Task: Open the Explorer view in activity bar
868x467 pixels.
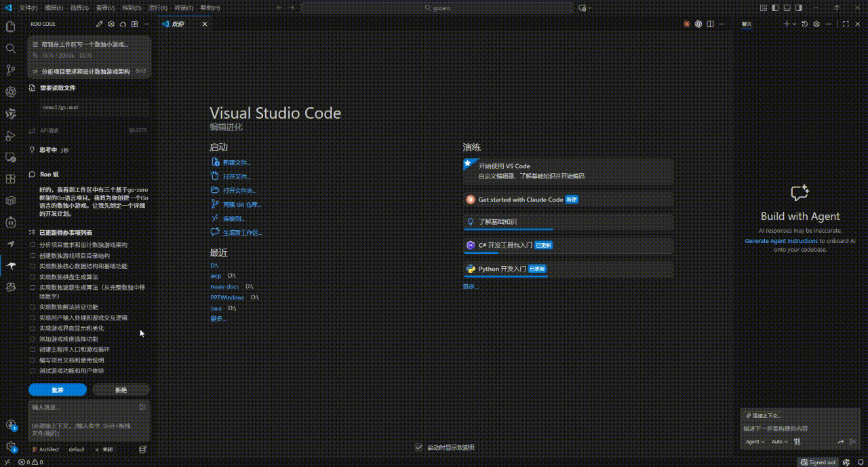Action: (x=10, y=27)
